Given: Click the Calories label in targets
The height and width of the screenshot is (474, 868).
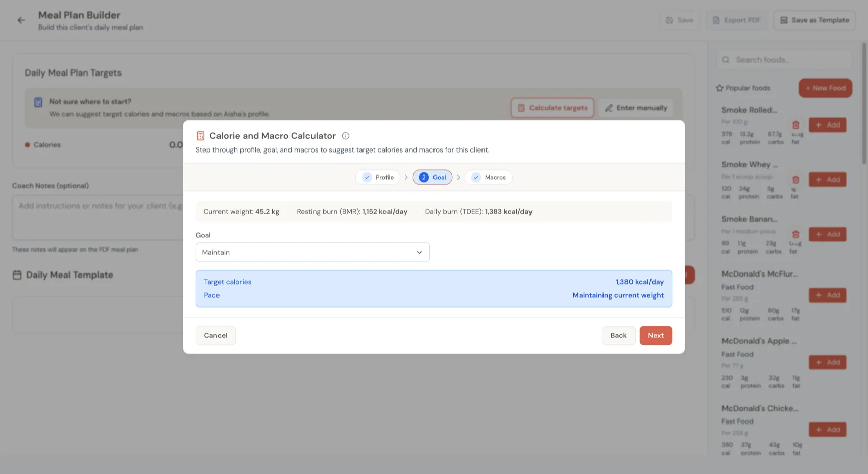Looking at the screenshot, I should (47, 145).
